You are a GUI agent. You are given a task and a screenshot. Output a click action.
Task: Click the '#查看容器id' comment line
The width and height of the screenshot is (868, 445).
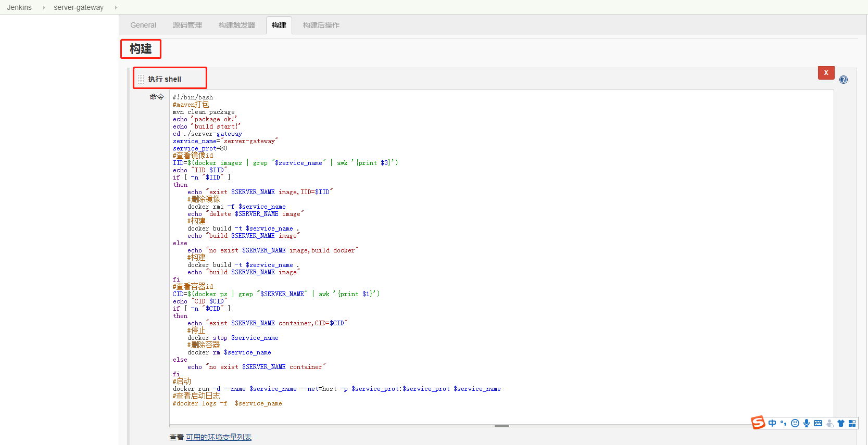click(193, 287)
